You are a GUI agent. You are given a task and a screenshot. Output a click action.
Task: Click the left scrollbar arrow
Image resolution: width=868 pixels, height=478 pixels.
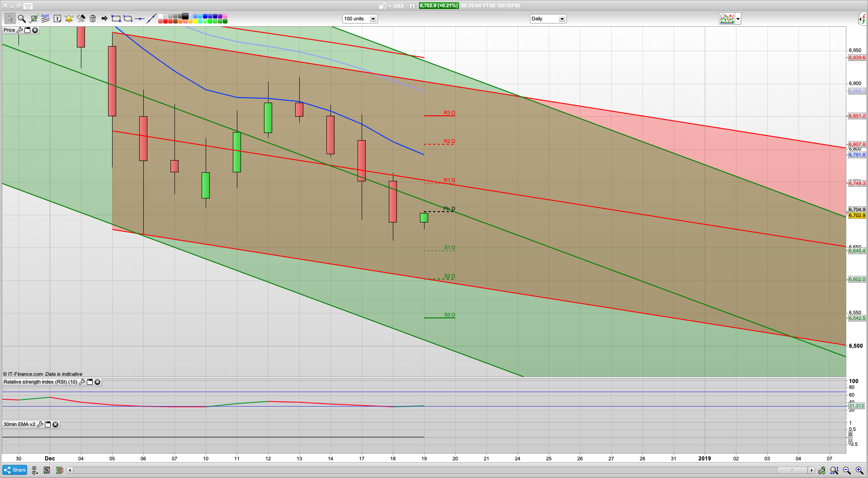click(x=70, y=470)
